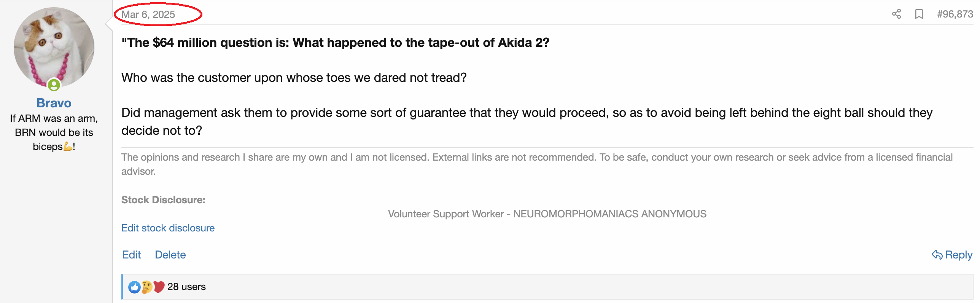Click the red heart reaction icon
The height and width of the screenshot is (303, 980).
[159, 287]
